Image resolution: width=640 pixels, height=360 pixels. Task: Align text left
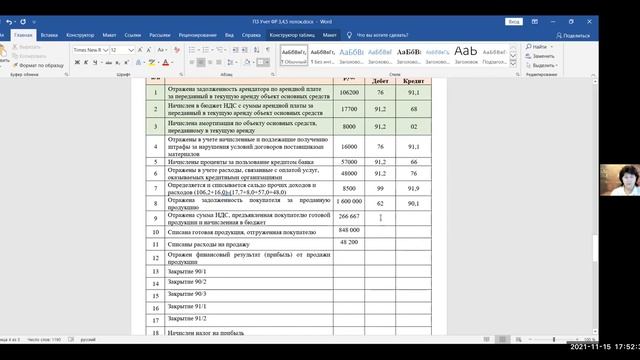[192, 62]
